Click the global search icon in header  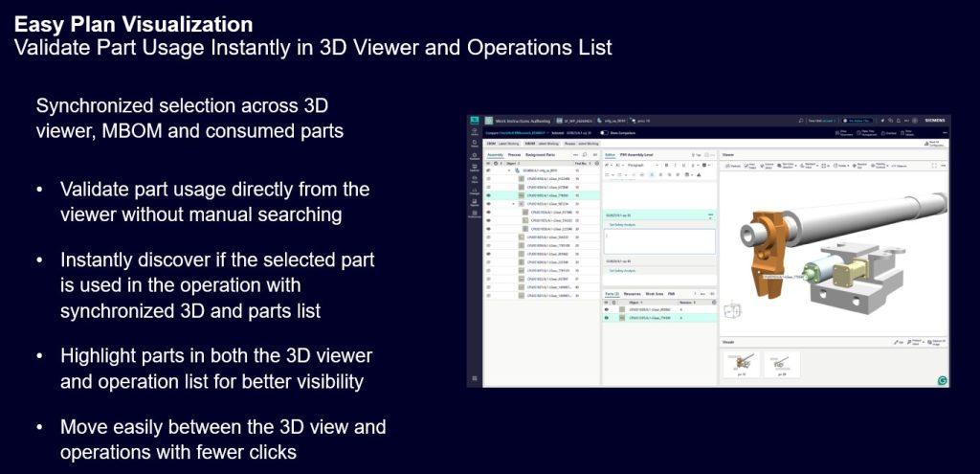[801, 121]
